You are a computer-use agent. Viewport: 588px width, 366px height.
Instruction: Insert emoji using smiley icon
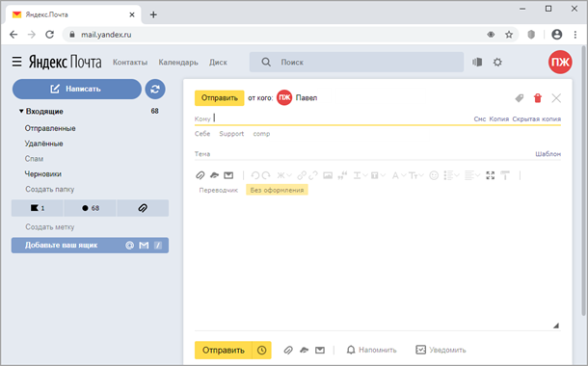[434, 175]
